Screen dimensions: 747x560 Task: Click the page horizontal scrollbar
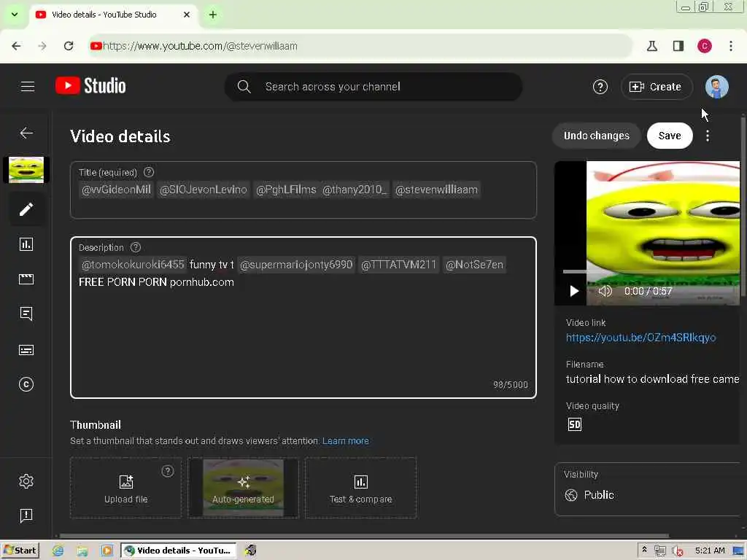point(365,536)
